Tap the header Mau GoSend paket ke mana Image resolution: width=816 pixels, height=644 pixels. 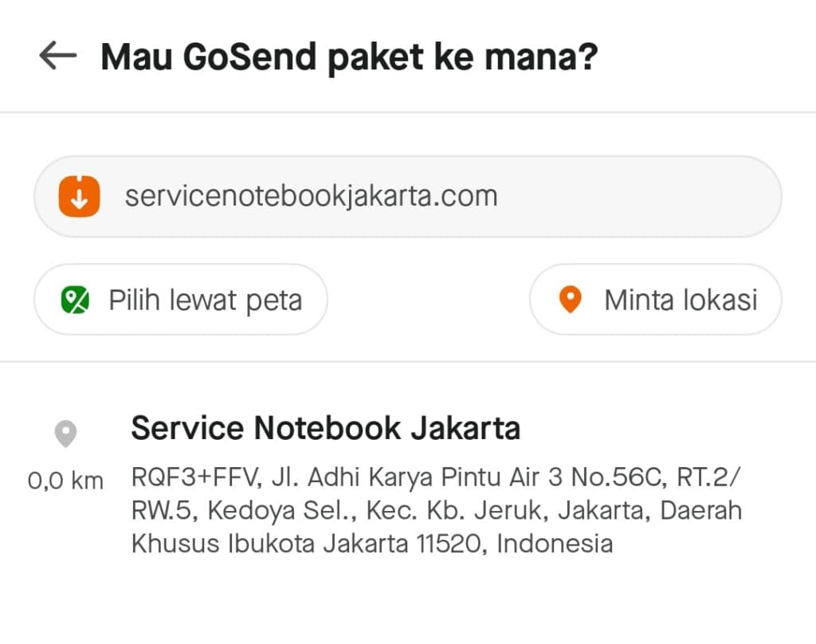351,56
